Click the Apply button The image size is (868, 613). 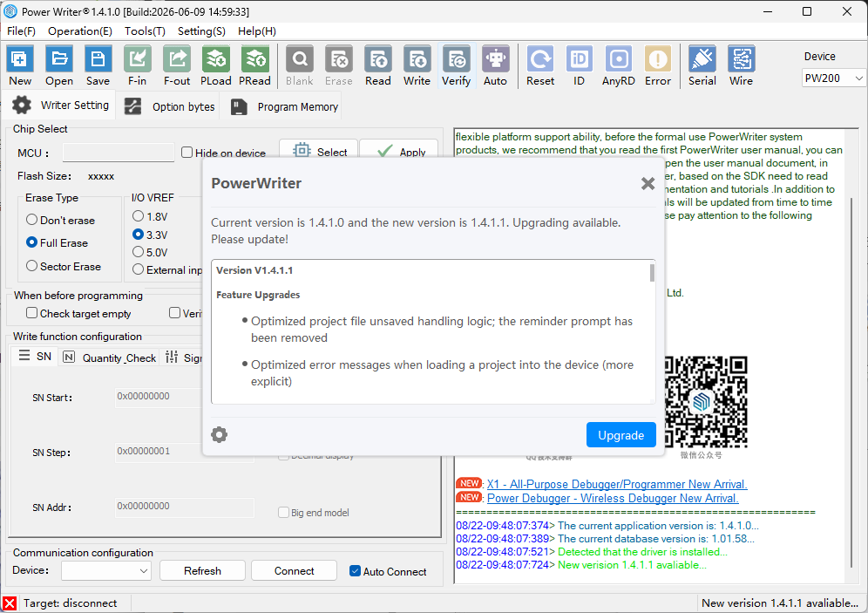pos(399,151)
